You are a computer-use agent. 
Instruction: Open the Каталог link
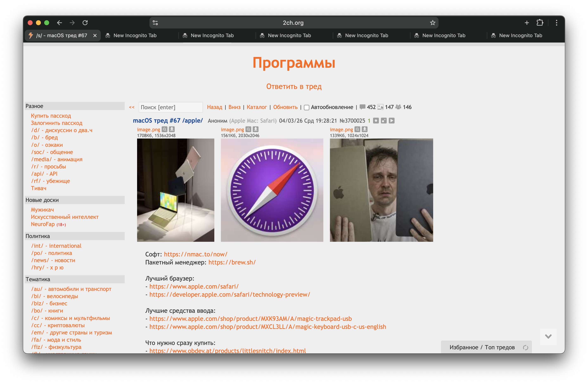pyautogui.click(x=257, y=107)
